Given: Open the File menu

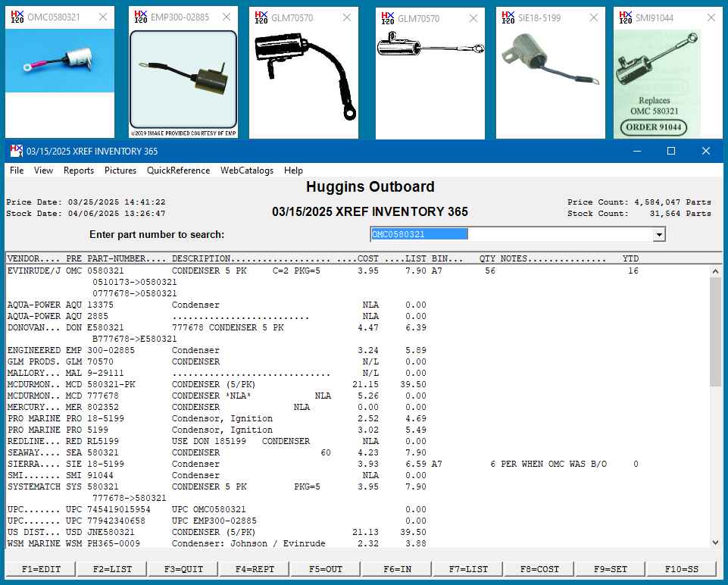Looking at the screenshot, I should click(x=16, y=170).
